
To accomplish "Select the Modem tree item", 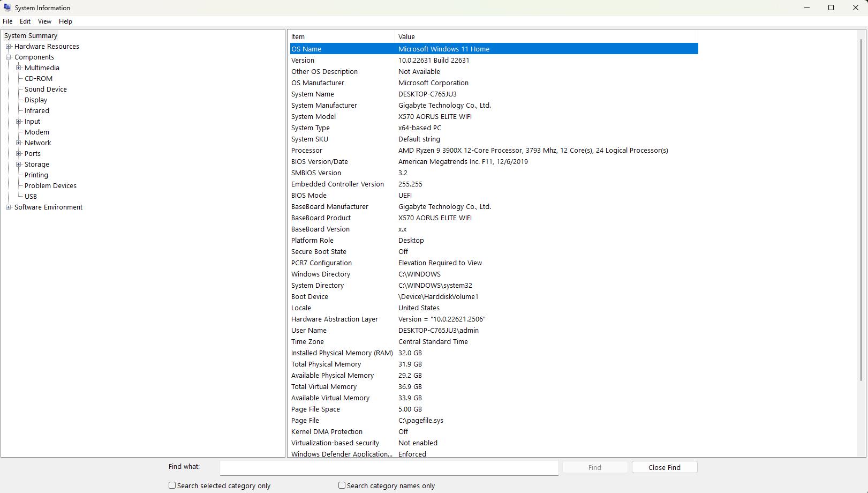I will pos(37,132).
